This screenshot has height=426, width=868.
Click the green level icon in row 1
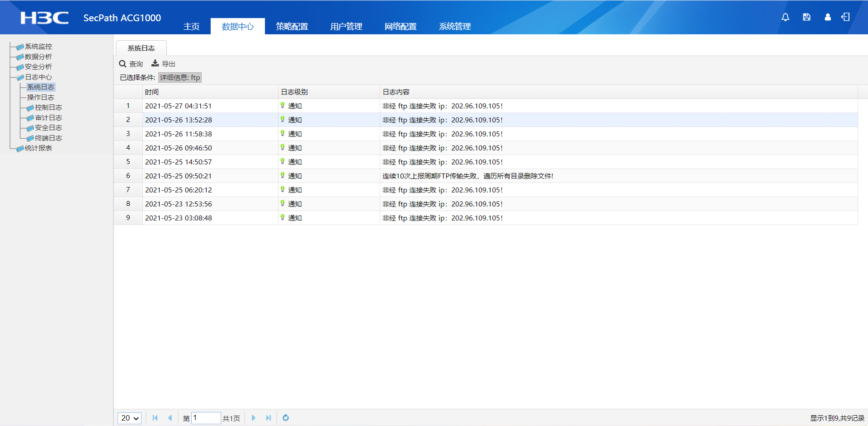[283, 105]
